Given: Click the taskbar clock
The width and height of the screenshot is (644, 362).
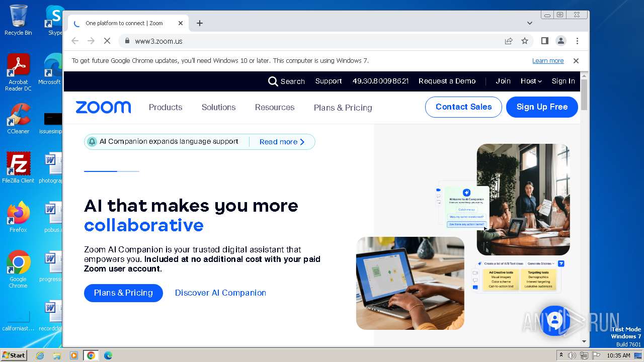Looking at the screenshot, I should tap(618, 355).
